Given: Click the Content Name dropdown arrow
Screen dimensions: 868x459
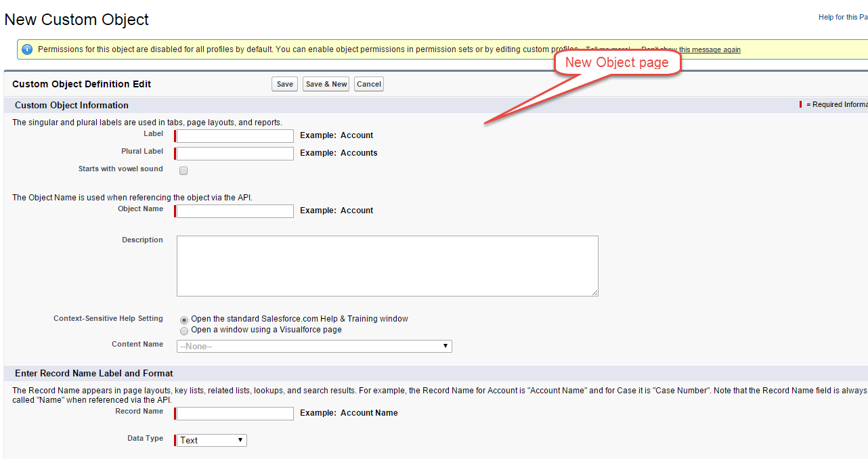Looking at the screenshot, I should pos(445,346).
